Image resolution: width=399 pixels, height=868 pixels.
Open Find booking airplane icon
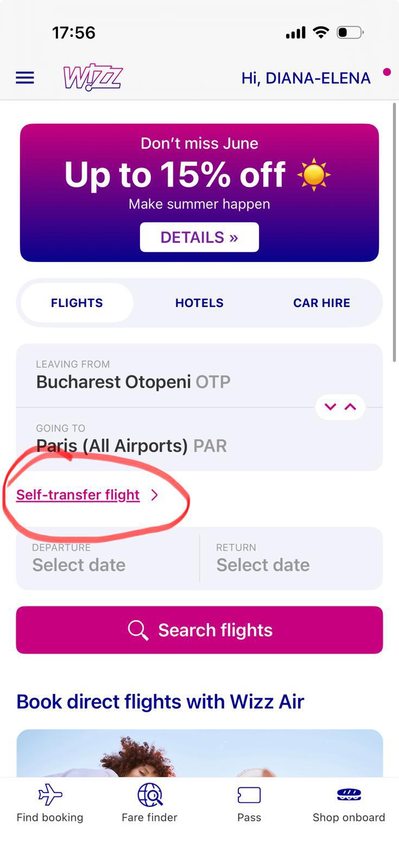pyautogui.click(x=50, y=795)
